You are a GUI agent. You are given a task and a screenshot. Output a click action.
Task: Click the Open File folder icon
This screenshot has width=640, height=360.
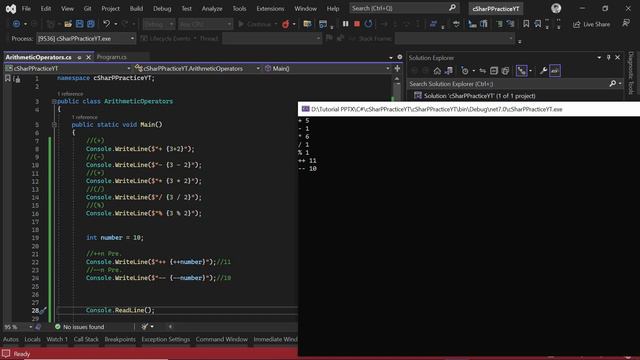point(68,24)
